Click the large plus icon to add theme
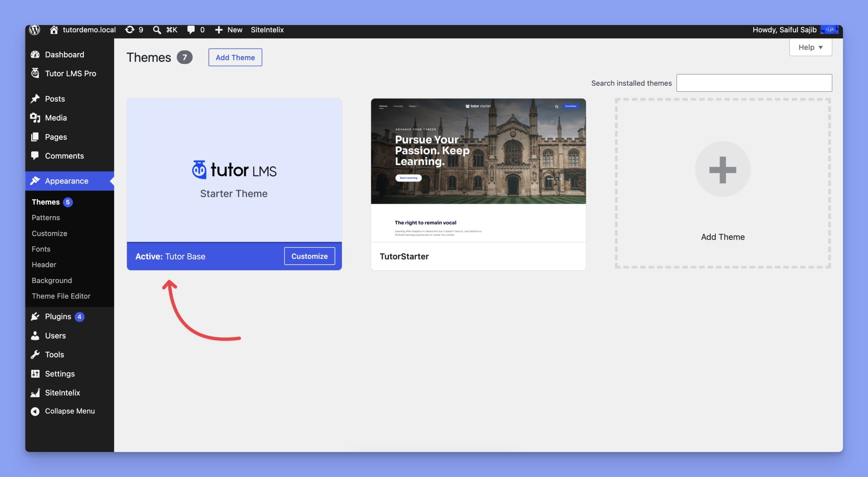The image size is (868, 477). click(x=723, y=170)
